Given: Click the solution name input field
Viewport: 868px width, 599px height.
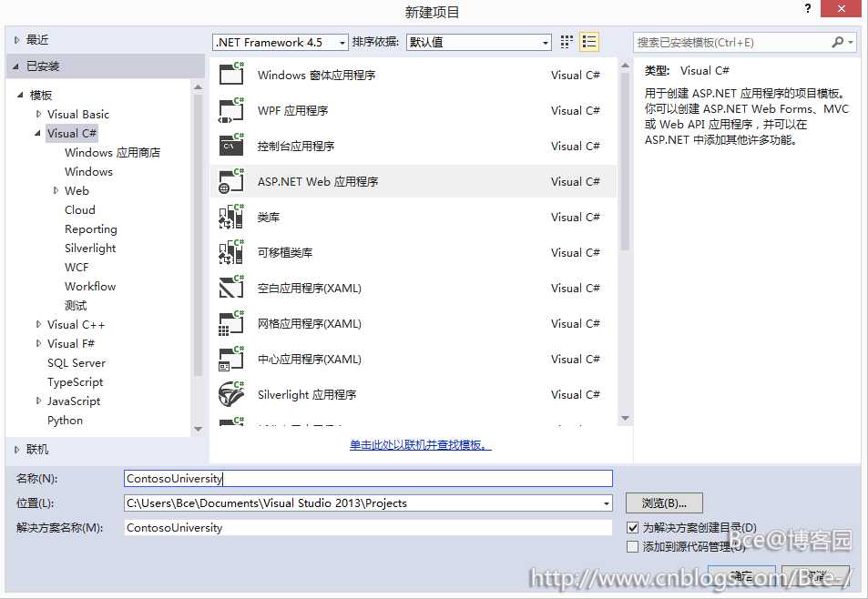Looking at the screenshot, I should (368, 528).
